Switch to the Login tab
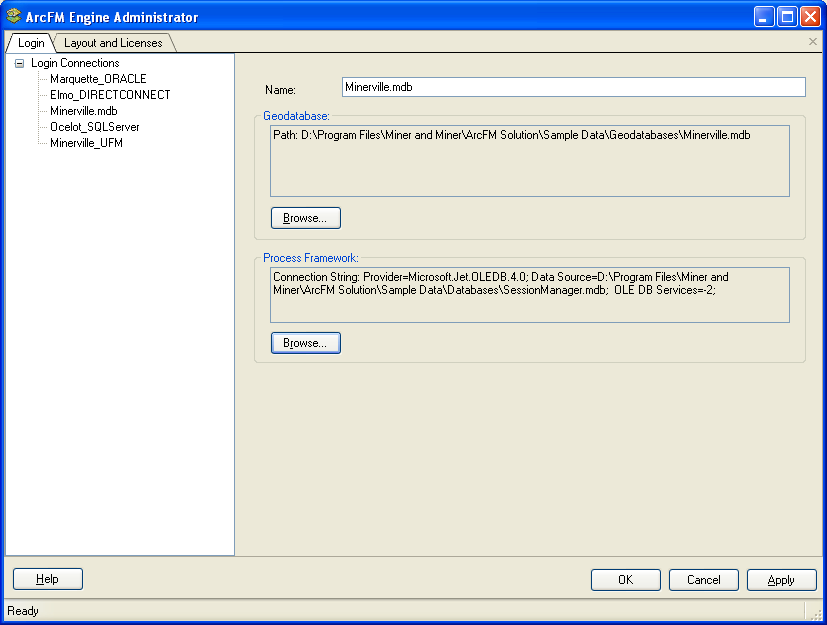 [31, 43]
